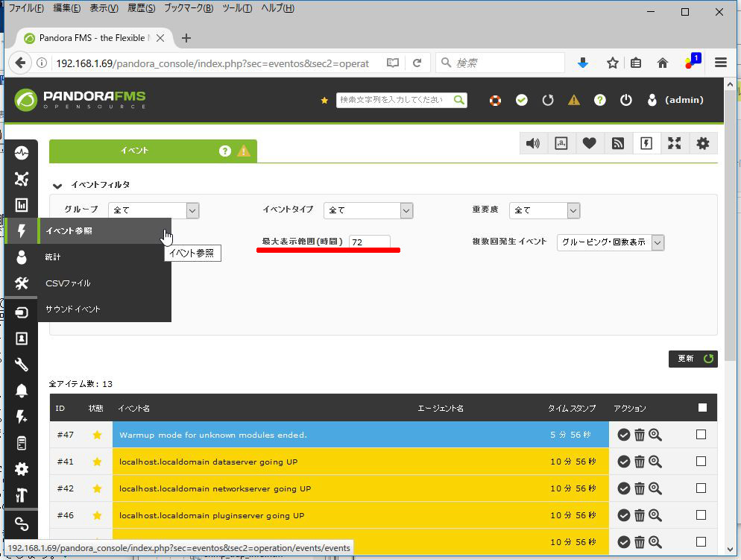Viewport: 741px width, 560px height.
Task: Click the gear icon in the events toolbar
Action: pyautogui.click(x=703, y=143)
